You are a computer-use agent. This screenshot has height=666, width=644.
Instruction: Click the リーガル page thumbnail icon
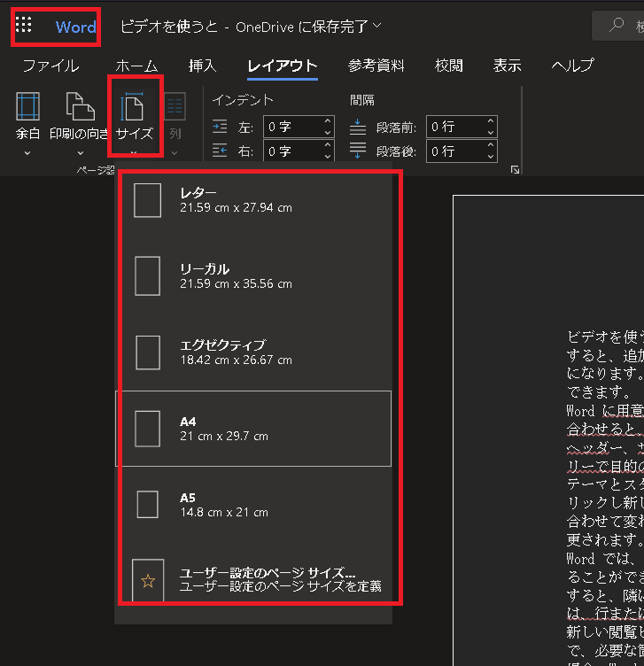147,276
